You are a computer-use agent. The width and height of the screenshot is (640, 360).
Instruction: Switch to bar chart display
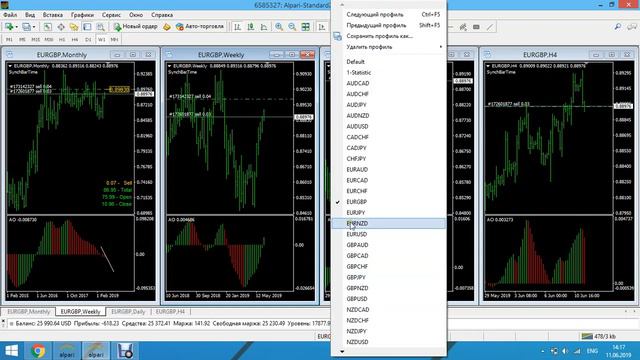237,27
